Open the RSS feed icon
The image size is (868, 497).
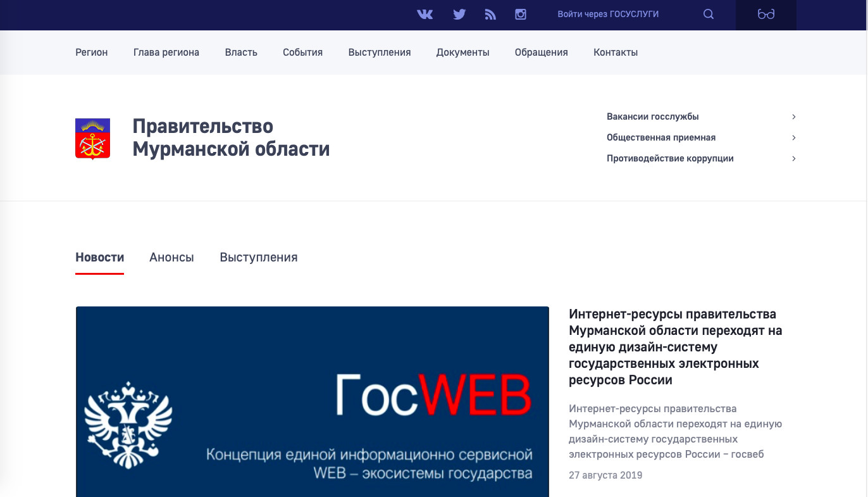(490, 14)
